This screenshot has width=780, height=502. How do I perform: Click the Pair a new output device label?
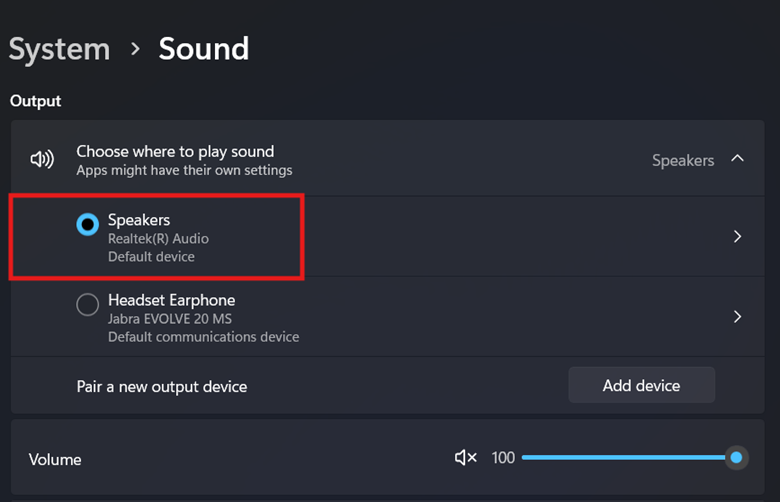[162, 386]
